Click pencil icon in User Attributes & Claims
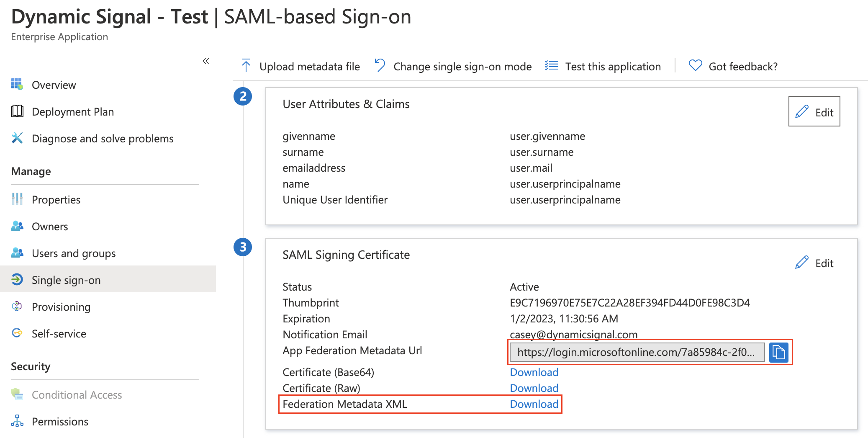This screenshot has width=868, height=438. (802, 112)
